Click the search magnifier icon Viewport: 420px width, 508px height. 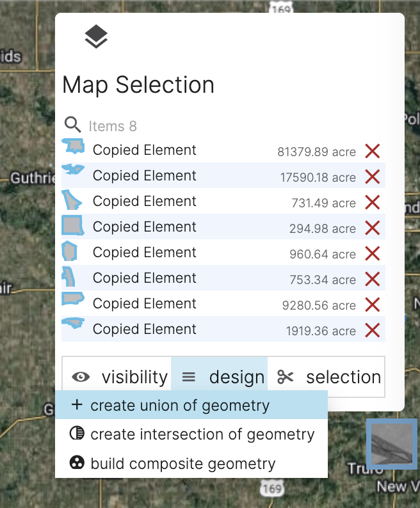point(72,125)
